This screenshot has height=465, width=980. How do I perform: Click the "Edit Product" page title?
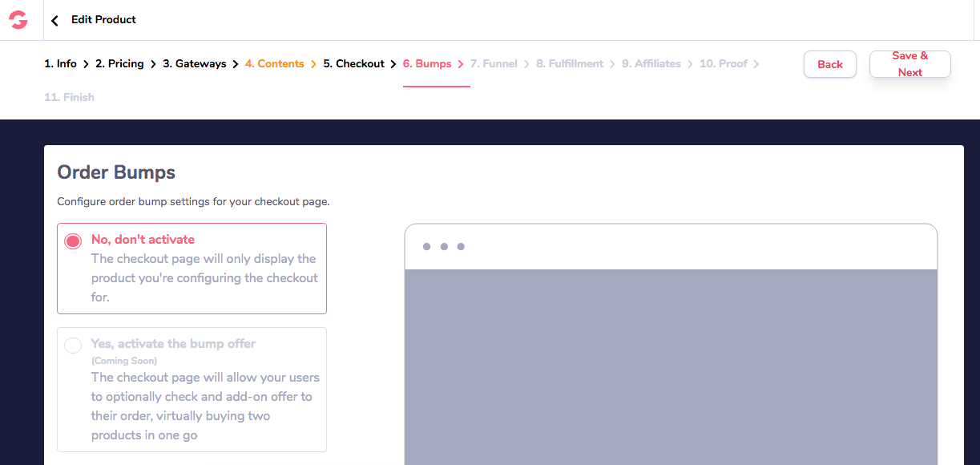(x=103, y=19)
